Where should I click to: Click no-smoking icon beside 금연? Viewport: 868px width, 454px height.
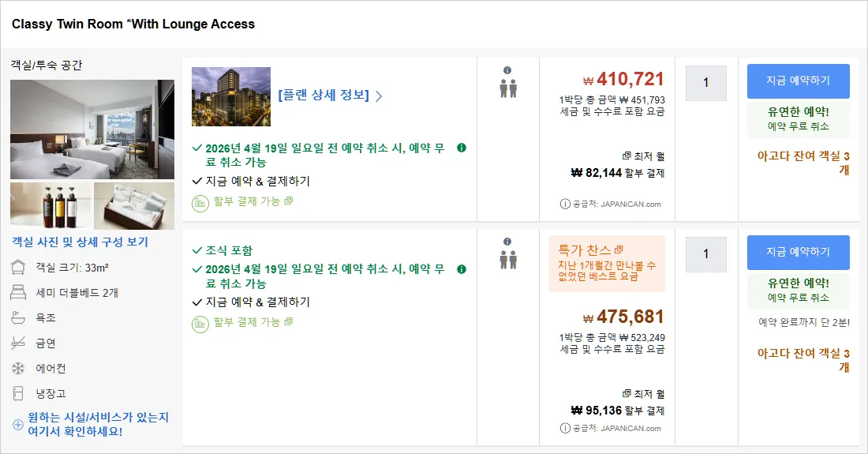(x=18, y=343)
